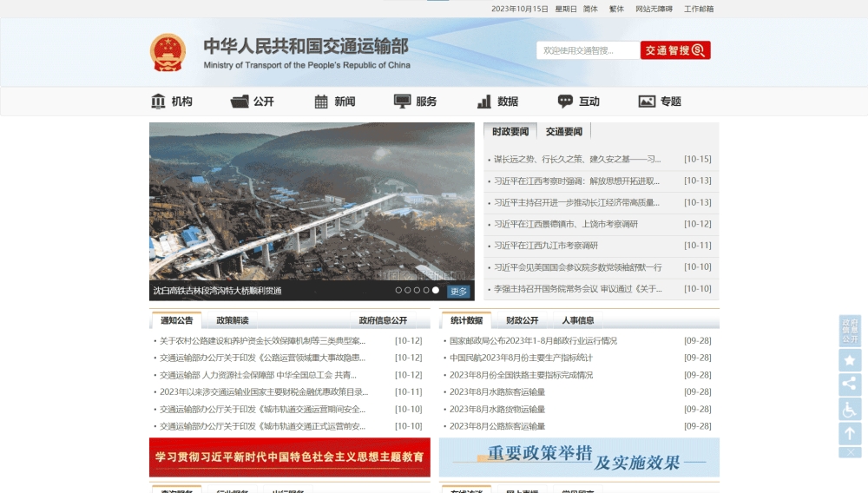This screenshot has width=868, height=493.
Task: Switch to the 统计数据 tab
Action: [x=467, y=320]
